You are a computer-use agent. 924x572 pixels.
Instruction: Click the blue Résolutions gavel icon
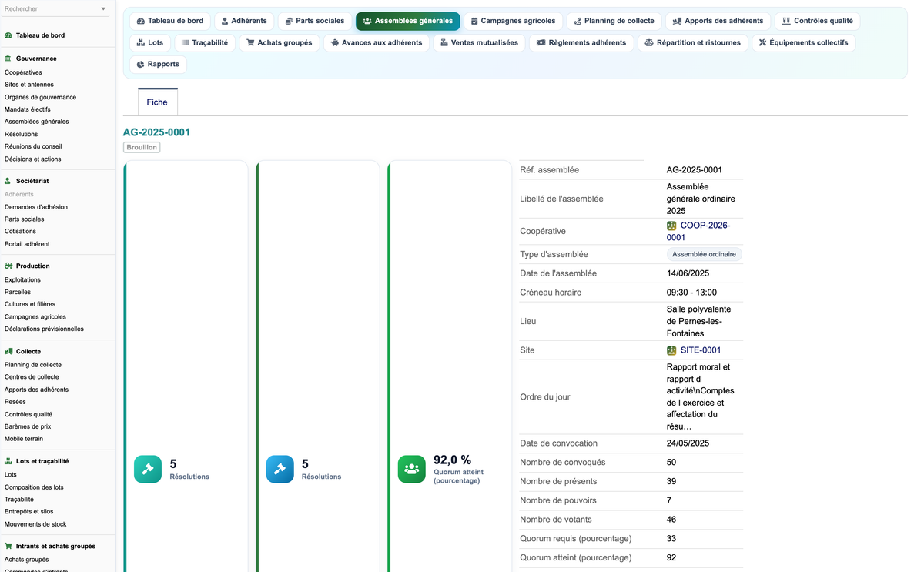tap(280, 469)
